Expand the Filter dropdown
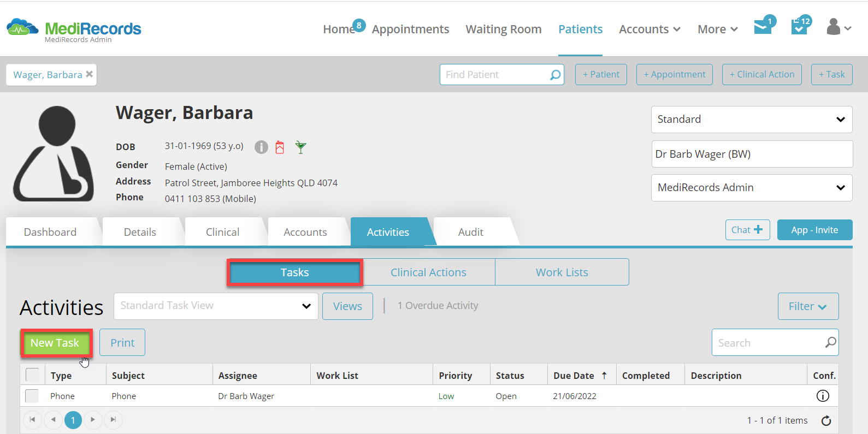 808,306
